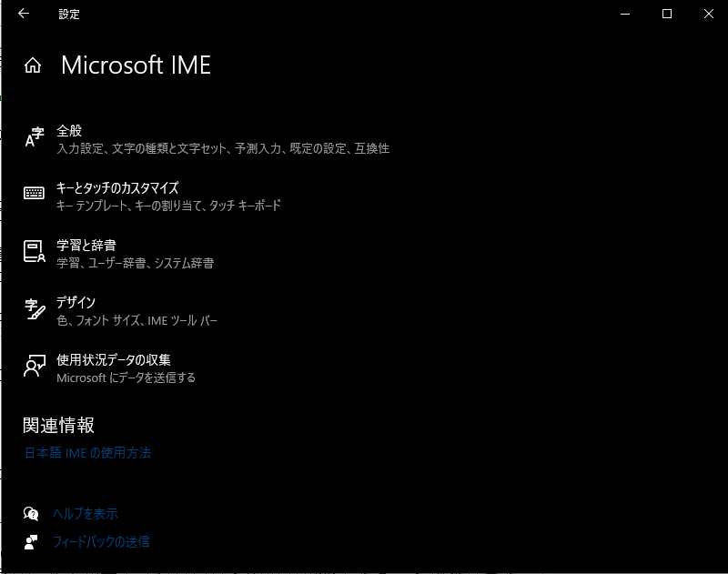
Task: Click the help bubble icon beside ヘルプを表示
Action: coord(31,514)
